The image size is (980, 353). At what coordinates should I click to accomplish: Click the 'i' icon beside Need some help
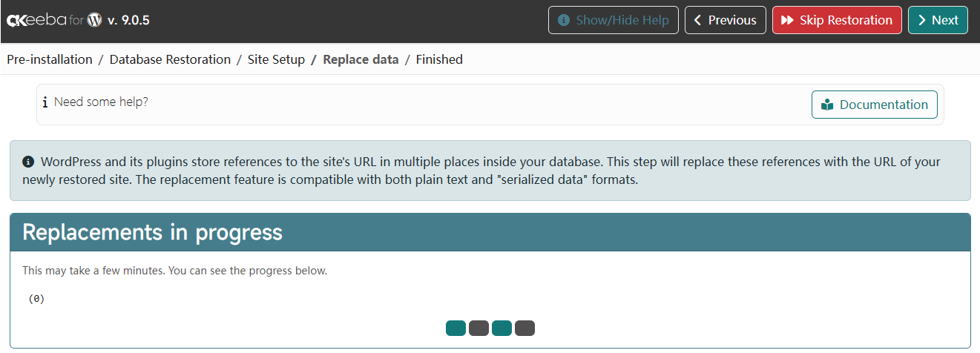coord(45,102)
